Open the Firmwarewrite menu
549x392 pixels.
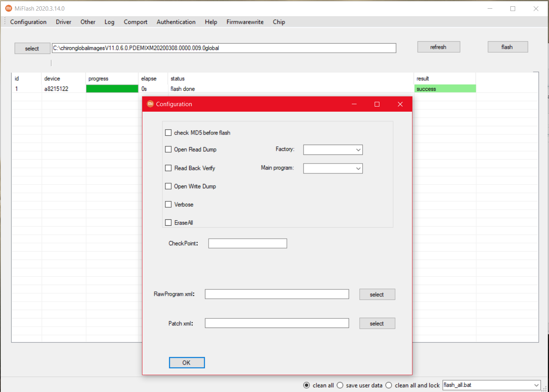pos(245,22)
